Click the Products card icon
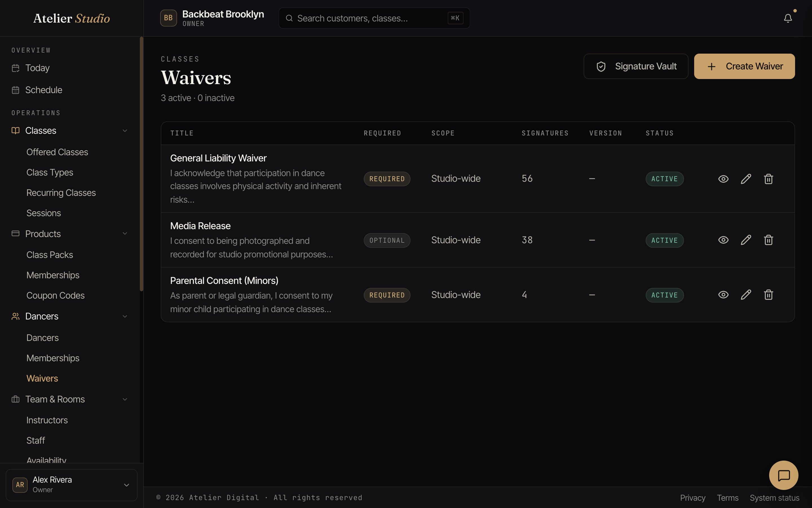812x508 pixels. (x=16, y=233)
